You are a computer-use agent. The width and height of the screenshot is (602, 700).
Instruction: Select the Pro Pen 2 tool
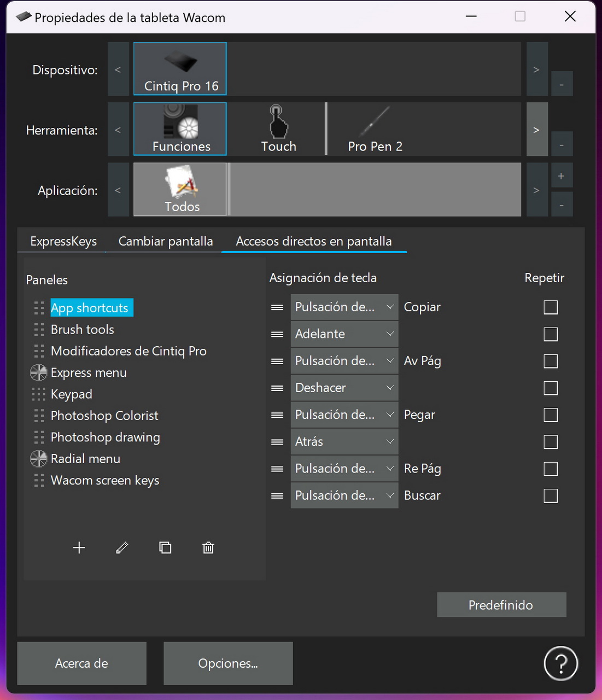coord(375,130)
